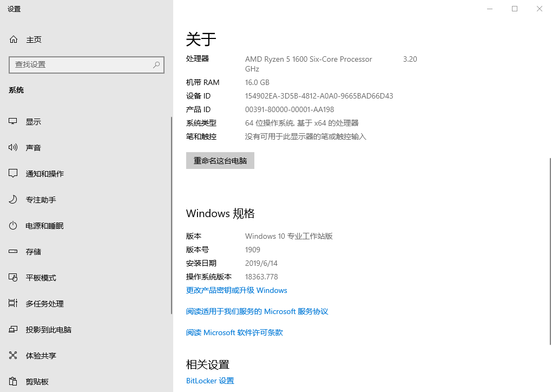
Task: Return to Settings home via 主页 entry
Action: click(34, 39)
